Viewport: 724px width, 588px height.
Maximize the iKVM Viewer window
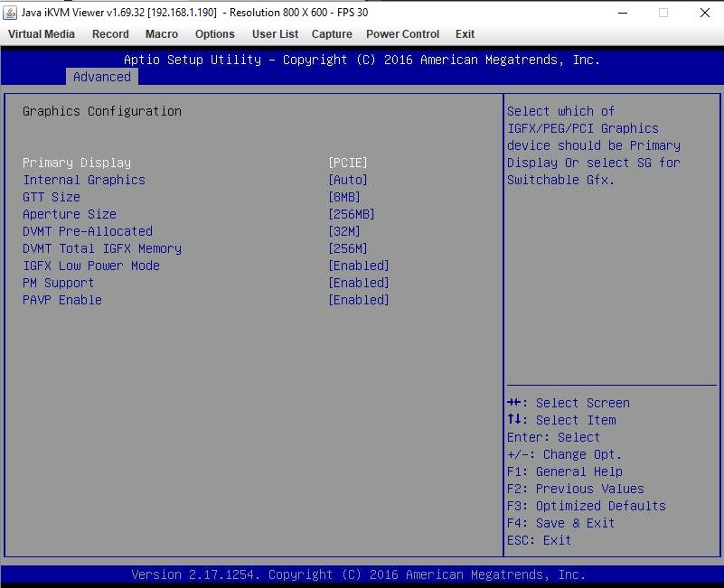coord(663,13)
